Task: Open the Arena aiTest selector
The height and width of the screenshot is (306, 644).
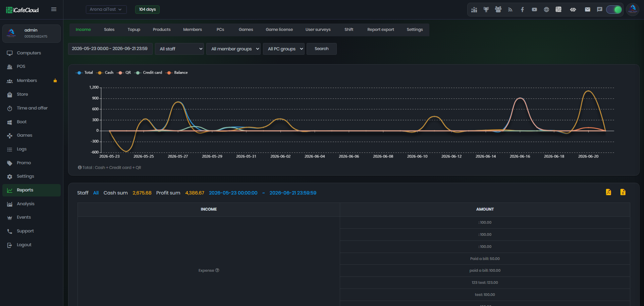Action: [x=106, y=9]
